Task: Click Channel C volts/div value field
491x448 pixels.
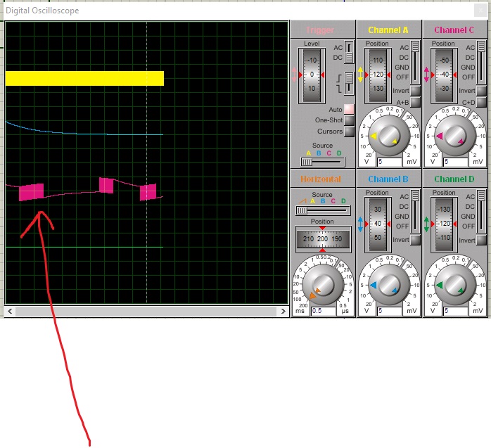Action: click(x=456, y=162)
